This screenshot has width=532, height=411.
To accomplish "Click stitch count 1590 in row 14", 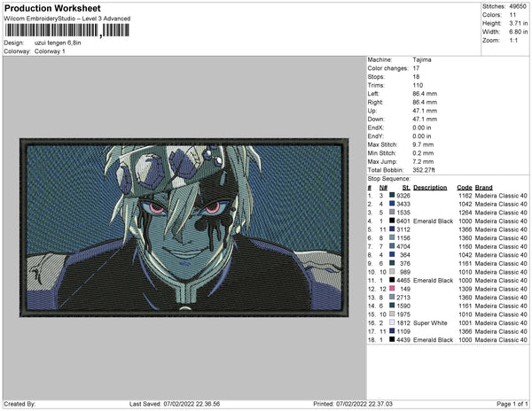I will click(403, 306).
